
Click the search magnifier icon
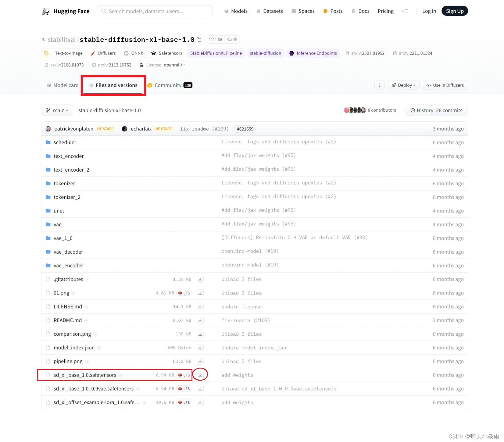click(x=104, y=11)
